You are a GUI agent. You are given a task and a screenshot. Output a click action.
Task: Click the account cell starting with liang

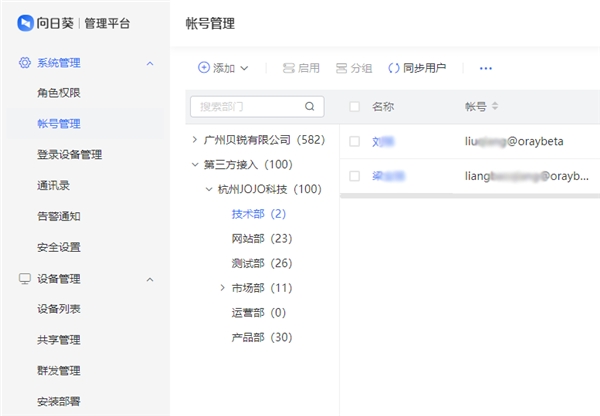point(527,176)
